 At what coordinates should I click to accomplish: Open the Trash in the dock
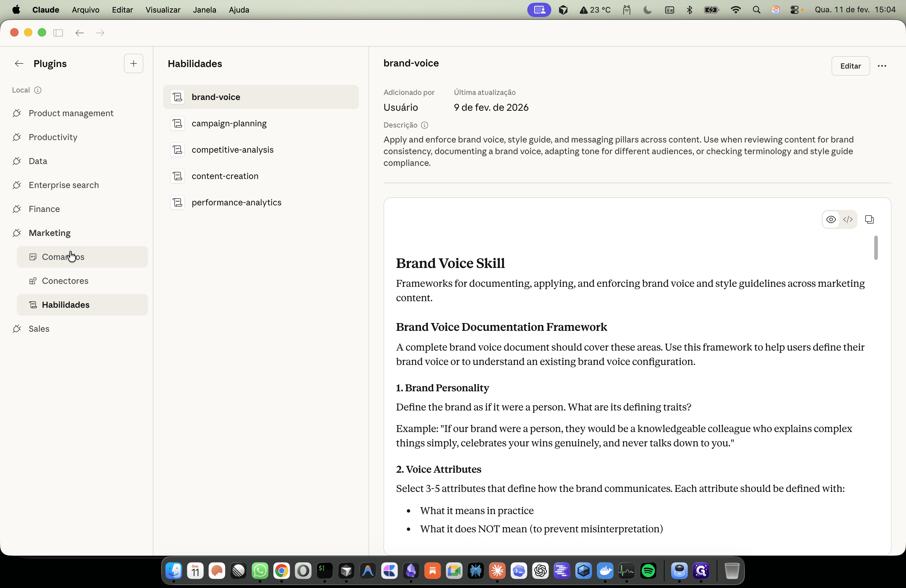tap(732, 571)
